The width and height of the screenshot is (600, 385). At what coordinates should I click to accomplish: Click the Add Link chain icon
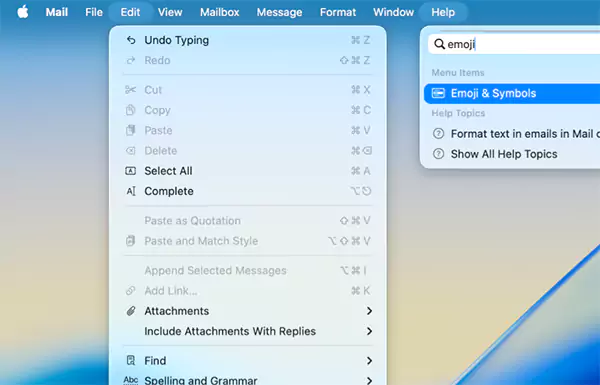click(130, 291)
